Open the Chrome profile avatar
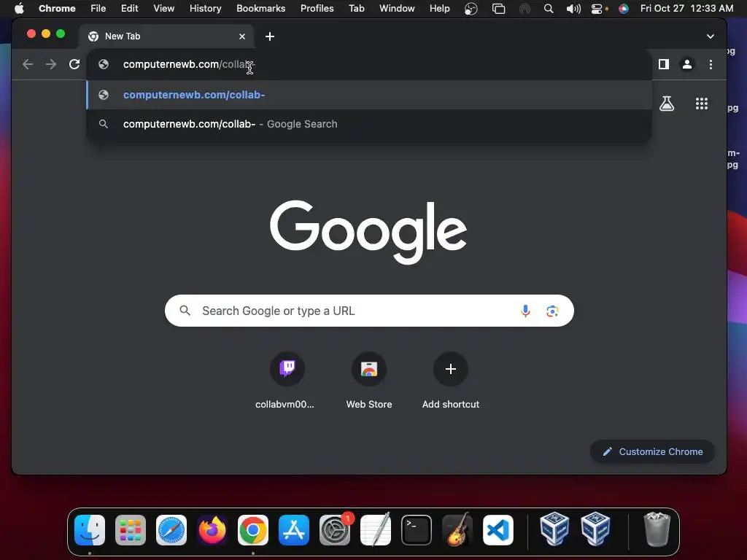 687,64
